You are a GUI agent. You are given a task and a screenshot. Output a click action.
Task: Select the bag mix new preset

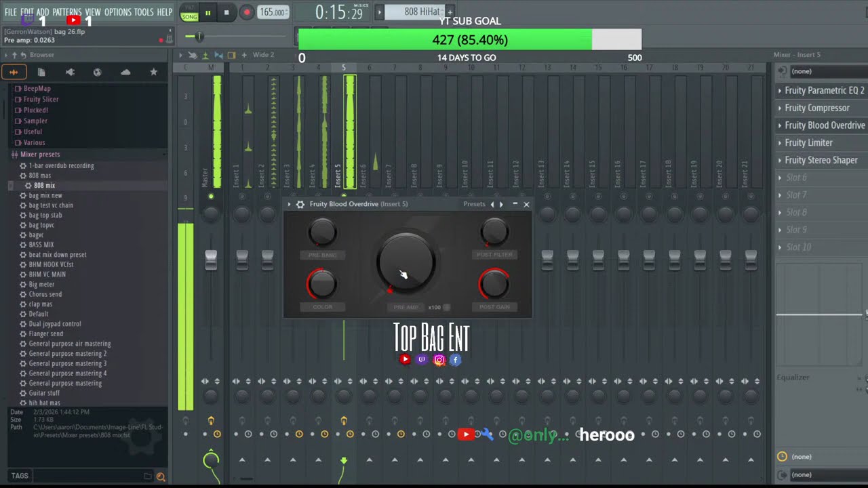click(x=45, y=195)
